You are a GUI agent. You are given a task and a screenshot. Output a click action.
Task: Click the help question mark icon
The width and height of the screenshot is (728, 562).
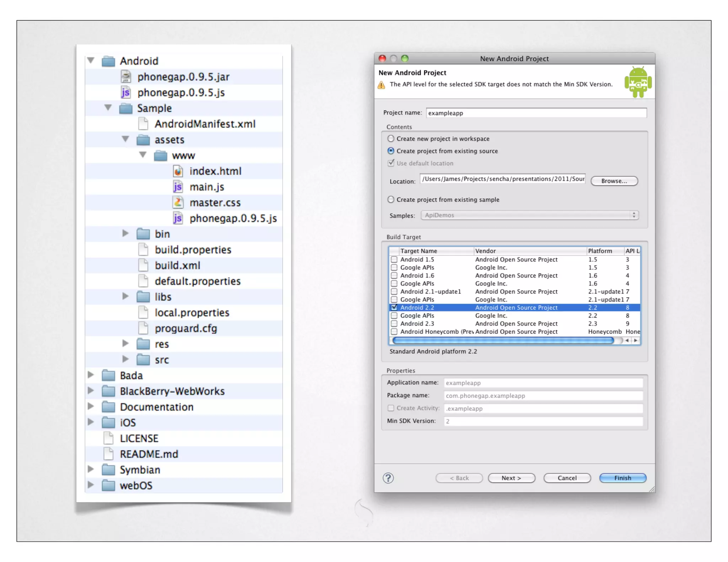[388, 478]
